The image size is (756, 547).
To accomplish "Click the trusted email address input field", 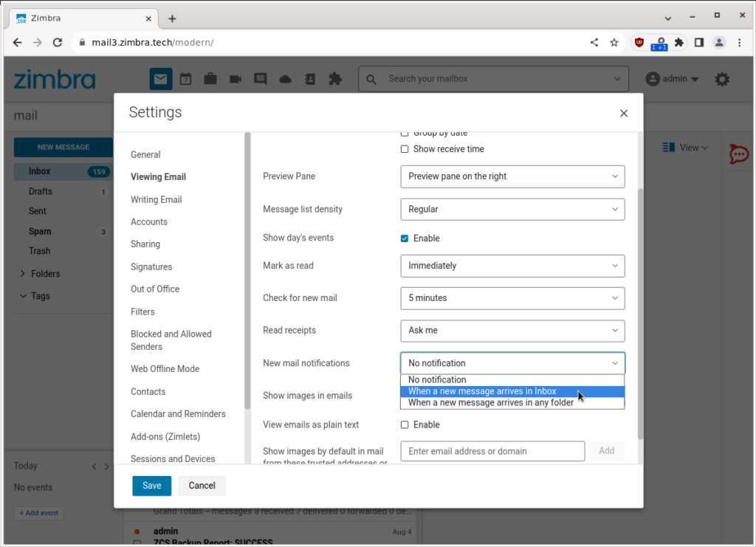I will pyautogui.click(x=492, y=450).
